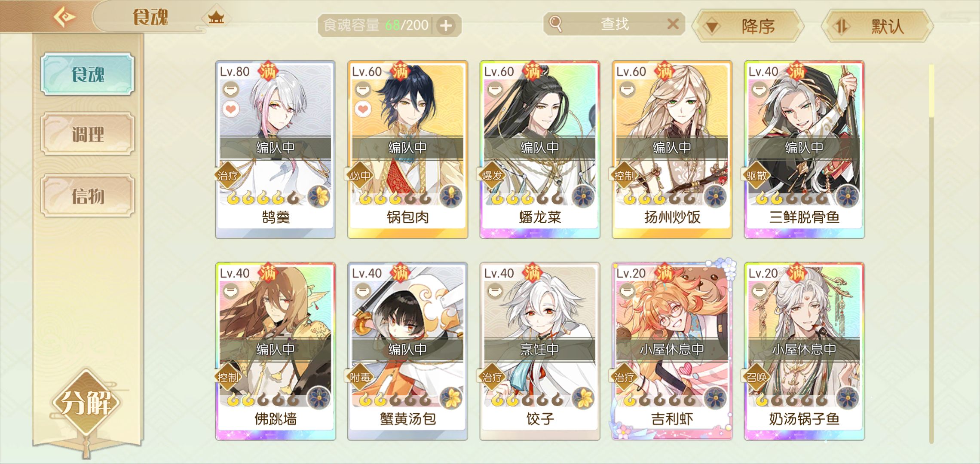
Task: Switch to the 调理 side tab
Action: pyautogui.click(x=88, y=134)
